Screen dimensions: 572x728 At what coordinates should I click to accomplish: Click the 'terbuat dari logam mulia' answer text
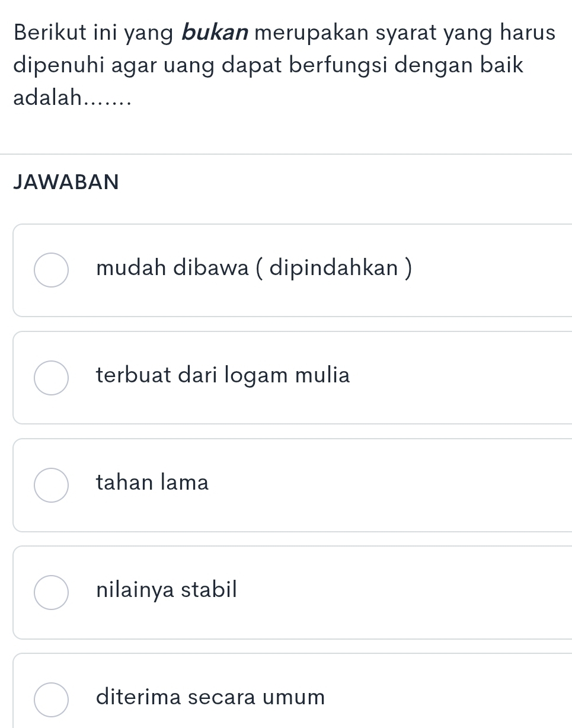pos(223,375)
